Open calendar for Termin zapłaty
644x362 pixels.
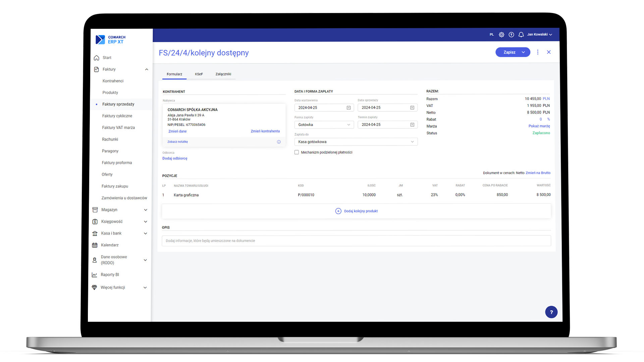tap(412, 125)
